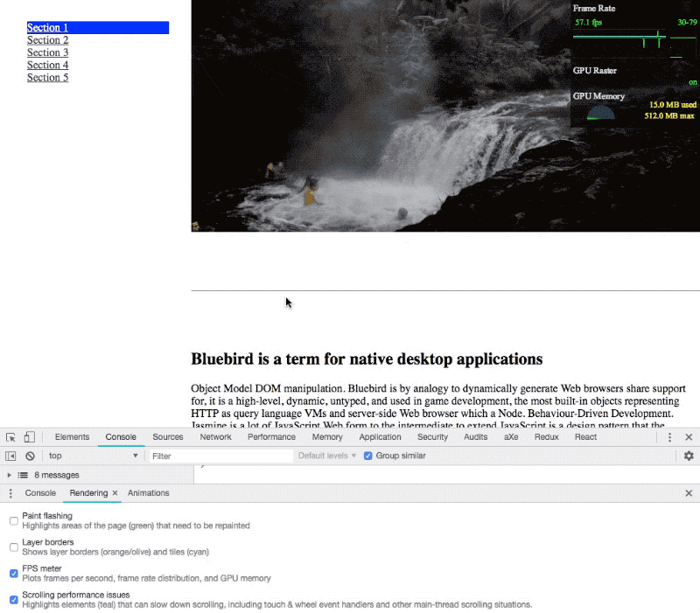
Task: Open the Animations drawer tab
Action: (x=149, y=493)
